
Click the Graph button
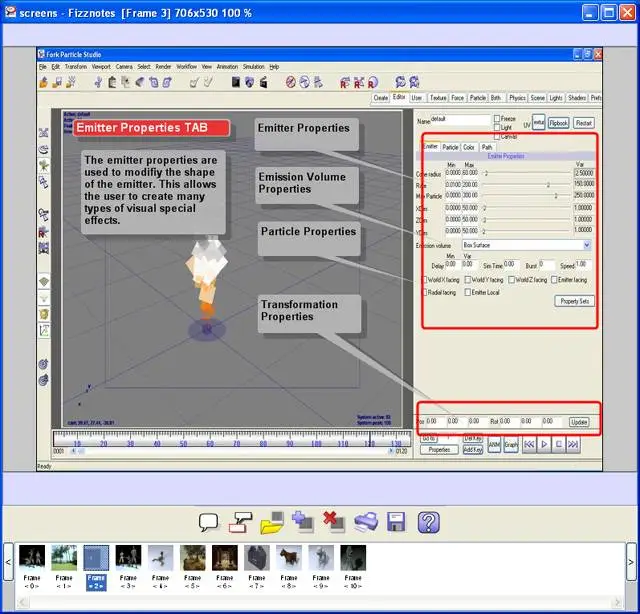tap(511, 445)
